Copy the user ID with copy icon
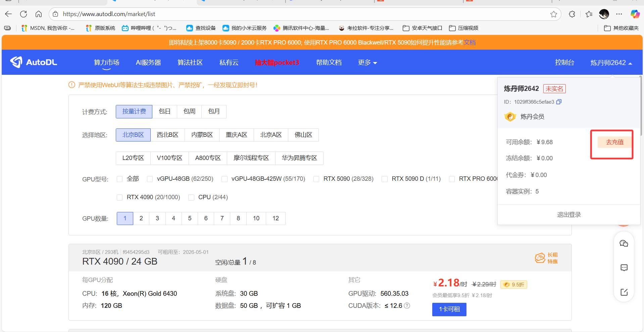Screen dimensions: 644x332 pyautogui.click(x=559, y=102)
